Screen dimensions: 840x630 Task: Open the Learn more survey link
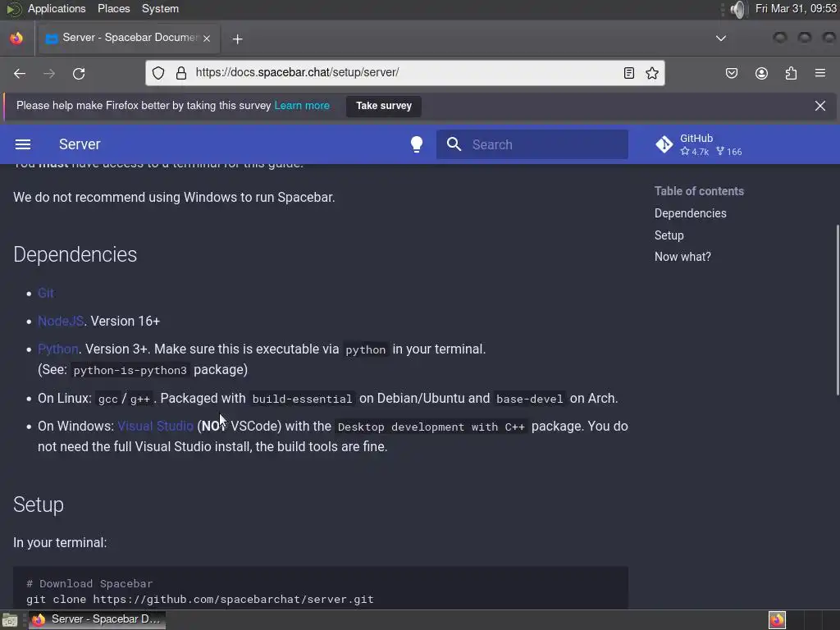[302, 106]
